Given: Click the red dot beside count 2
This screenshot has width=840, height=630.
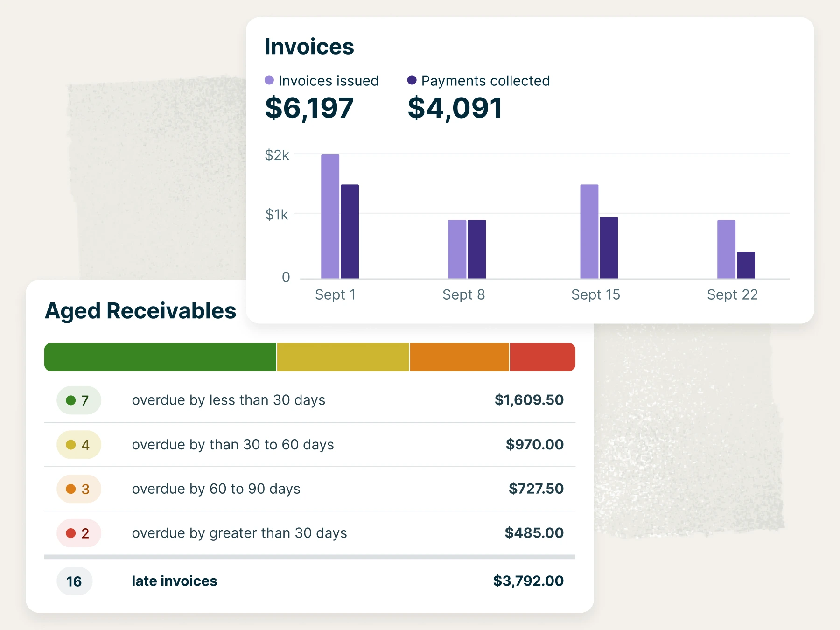Looking at the screenshot, I should tap(70, 533).
